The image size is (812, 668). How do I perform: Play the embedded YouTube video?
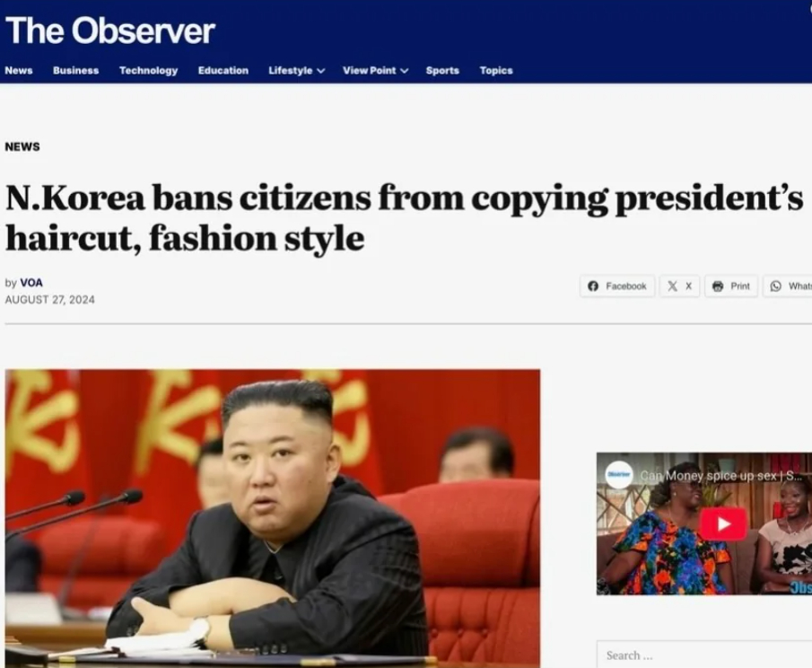point(723,523)
